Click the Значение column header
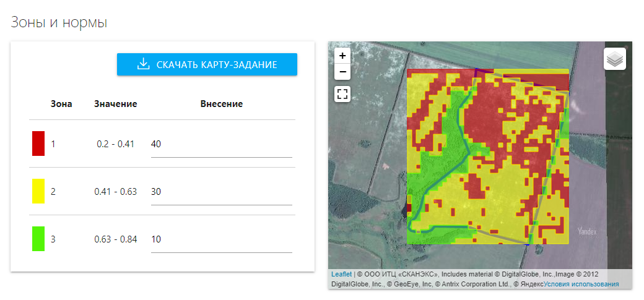The height and width of the screenshot is (300, 644). coord(116,104)
